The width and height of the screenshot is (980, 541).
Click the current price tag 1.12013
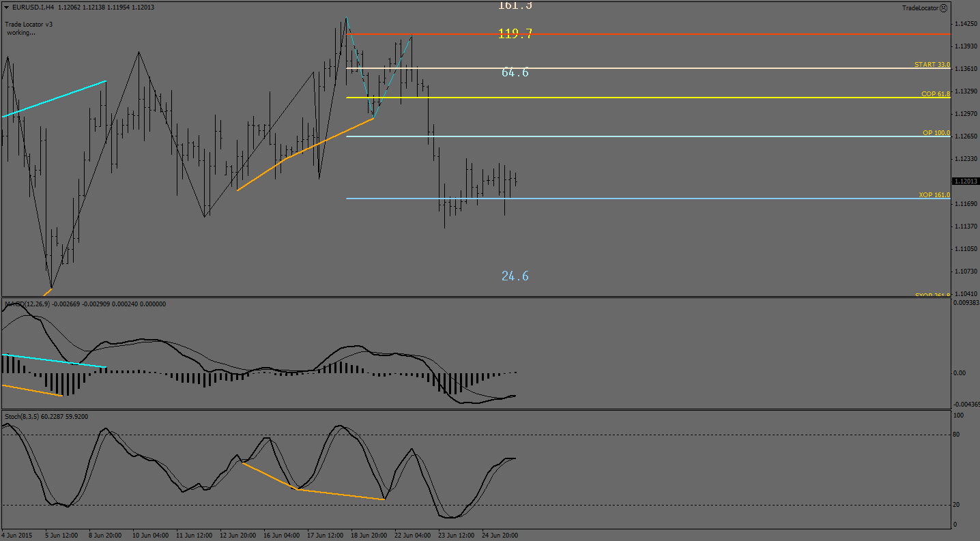966,181
